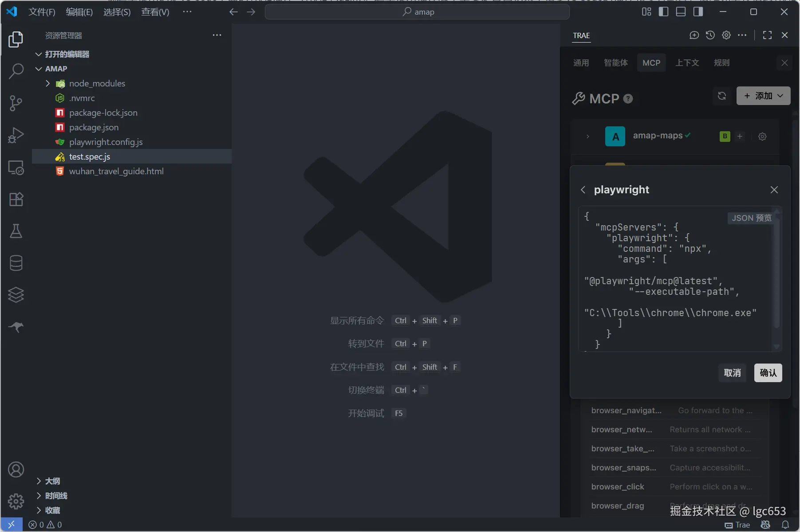Navigate back with the title bar arrow
800x532 pixels.
click(x=233, y=12)
